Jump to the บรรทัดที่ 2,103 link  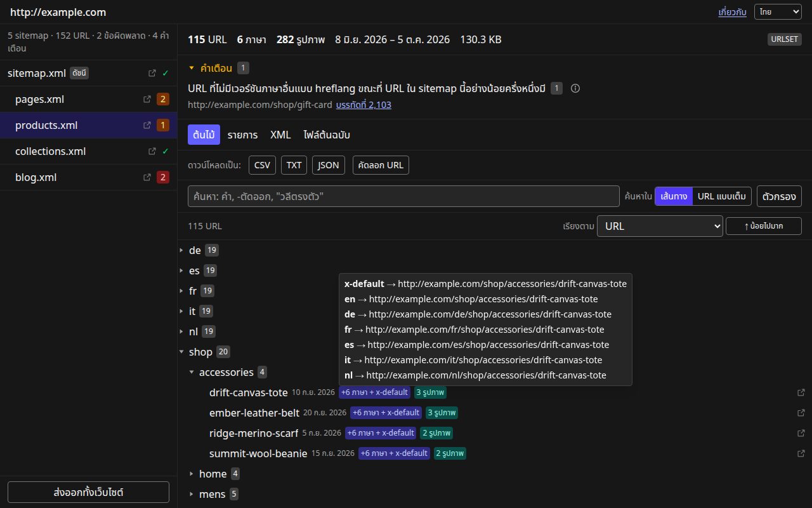click(x=363, y=105)
